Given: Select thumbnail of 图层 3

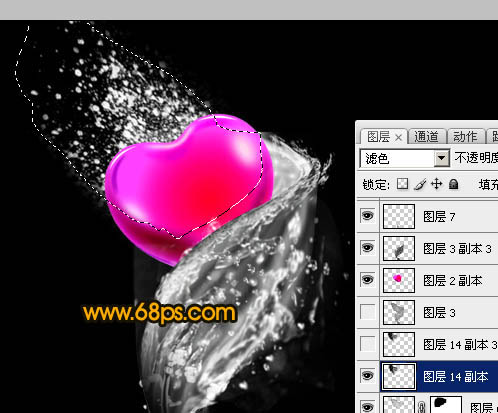Looking at the screenshot, I should pyautogui.click(x=399, y=312).
